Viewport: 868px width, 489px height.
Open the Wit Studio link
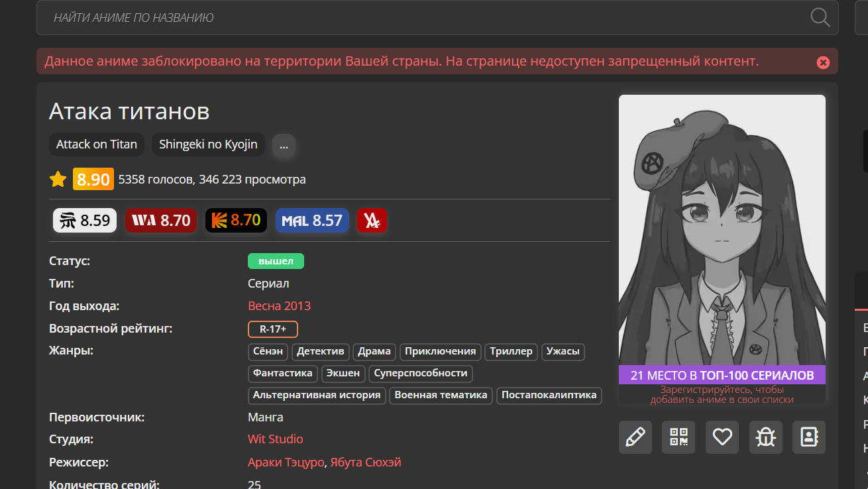(x=276, y=439)
